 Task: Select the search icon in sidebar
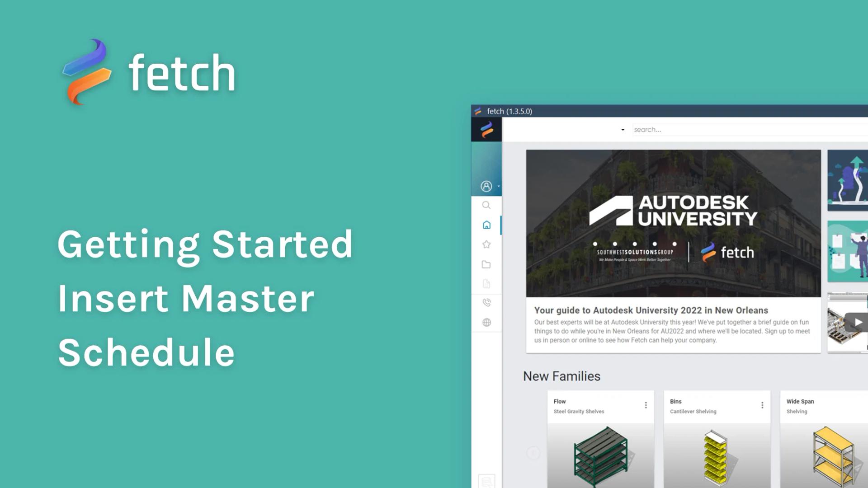click(486, 205)
